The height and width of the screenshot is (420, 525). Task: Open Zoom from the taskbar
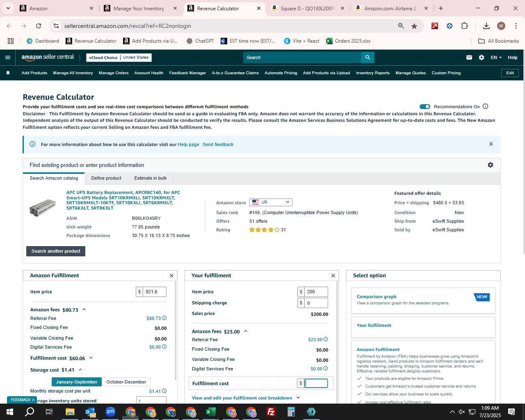[x=110, y=412]
